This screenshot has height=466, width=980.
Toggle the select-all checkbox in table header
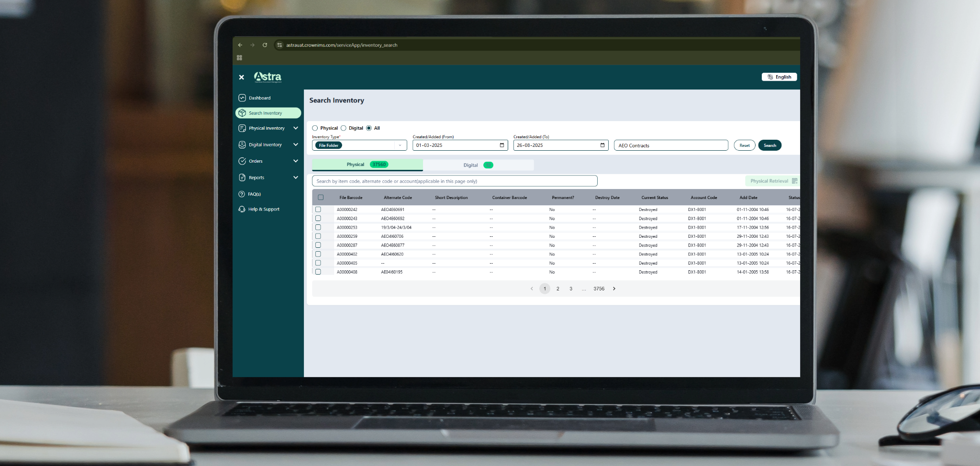tap(321, 198)
